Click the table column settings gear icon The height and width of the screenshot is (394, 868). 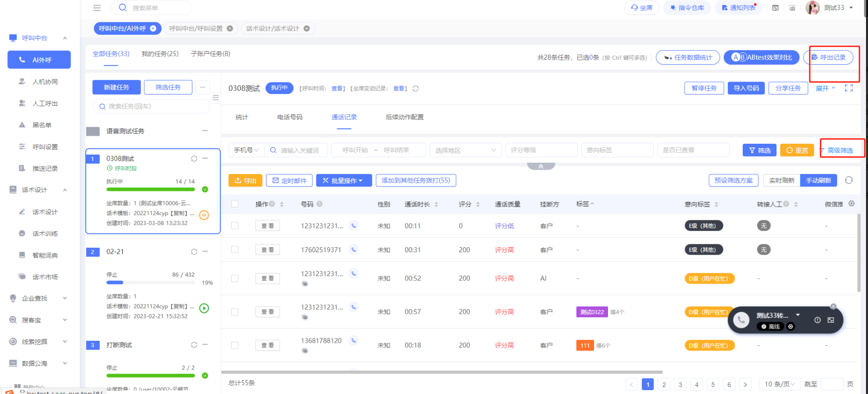pos(852,203)
